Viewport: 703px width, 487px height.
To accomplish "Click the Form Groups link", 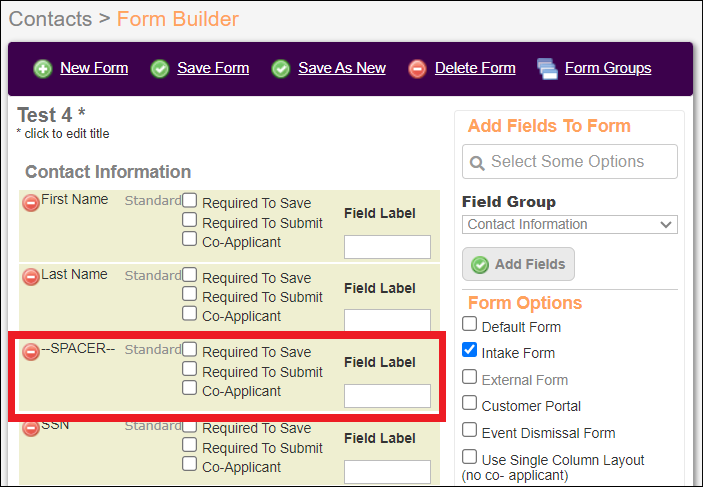I will [x=608, y=68].
